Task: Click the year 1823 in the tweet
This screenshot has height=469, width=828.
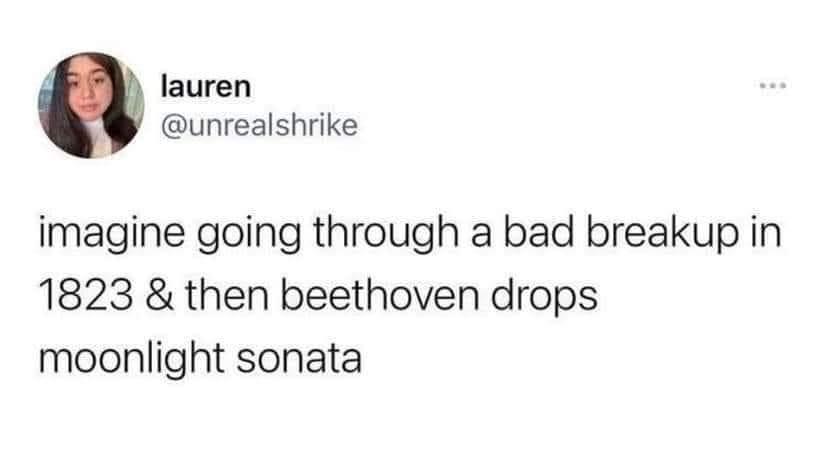Action: [86, 296]
